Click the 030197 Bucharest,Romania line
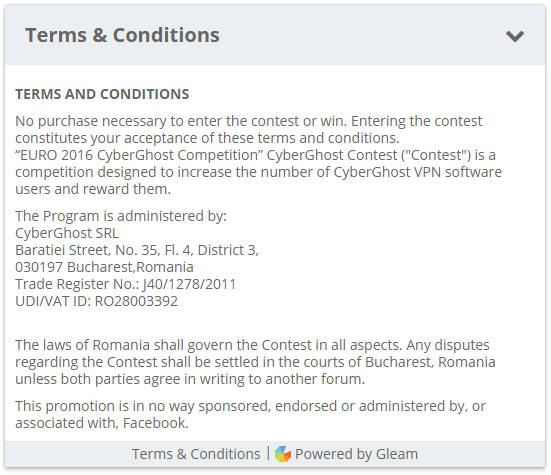This screenshot has height=475, width=551. tap(104, 267)
